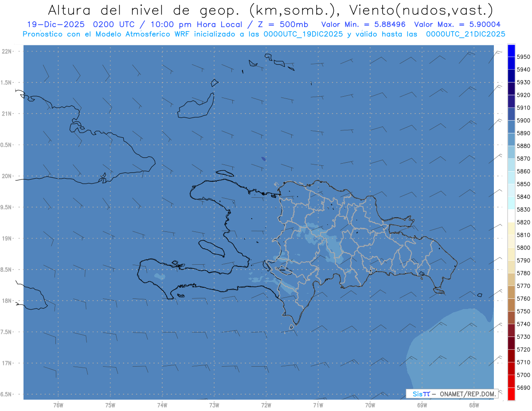Click the 5900 colorbar value
The width and height of the screenshot is (532, 411).
[x=523, y=121]
